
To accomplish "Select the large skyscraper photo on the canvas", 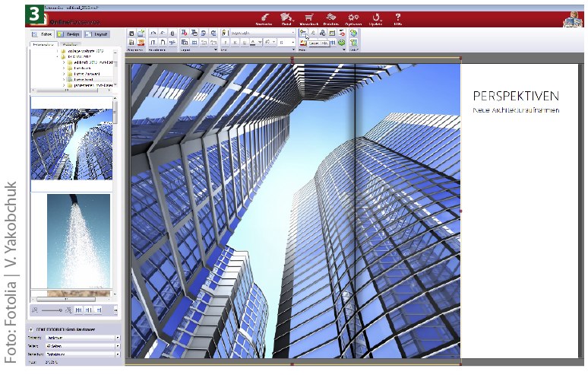I will [296, 211].
